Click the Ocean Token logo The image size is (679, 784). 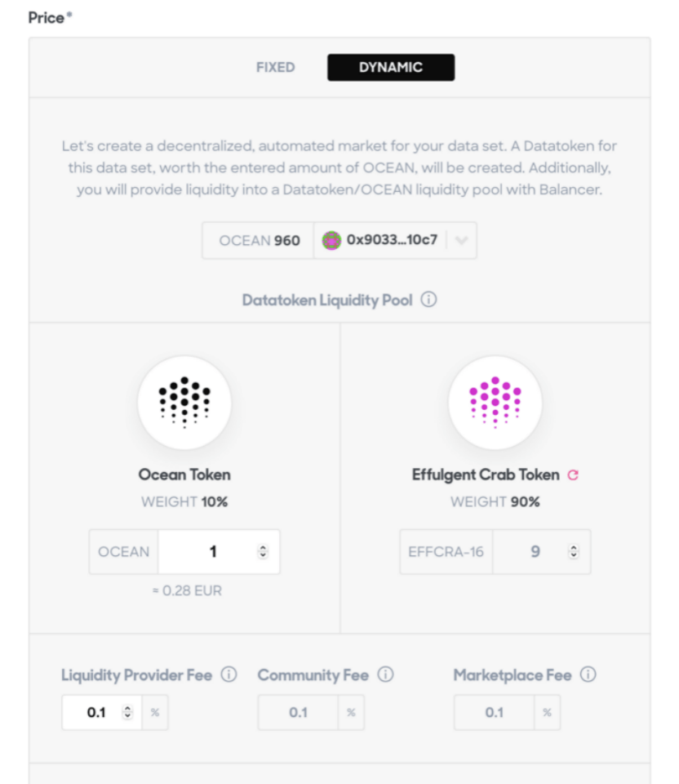(x=184, y=403)
